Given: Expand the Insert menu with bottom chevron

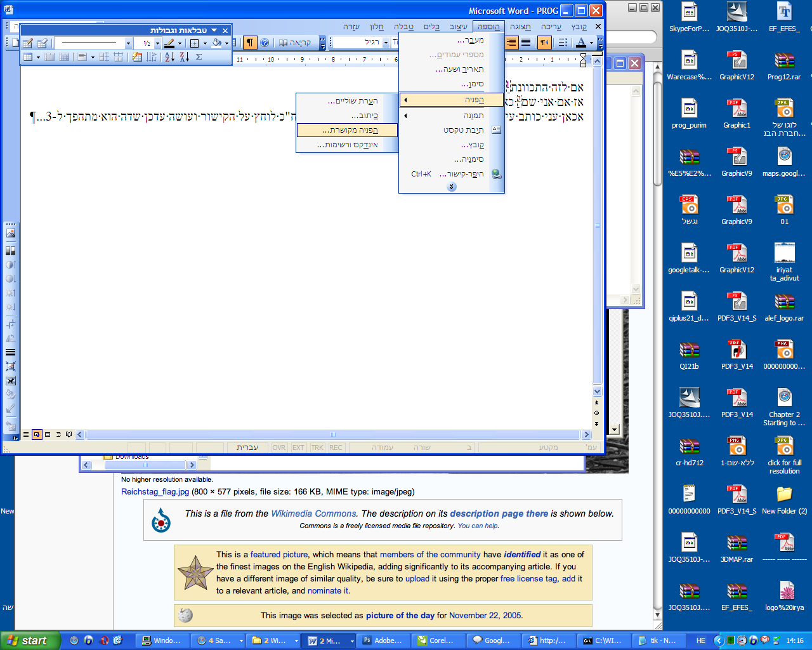Looking at the screenshot, I should [x=452, y=187].
